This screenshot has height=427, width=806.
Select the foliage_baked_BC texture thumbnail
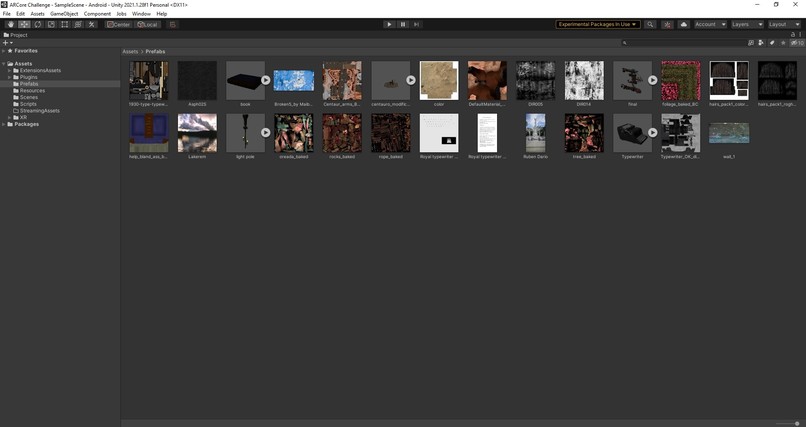(x=681, y=81)
